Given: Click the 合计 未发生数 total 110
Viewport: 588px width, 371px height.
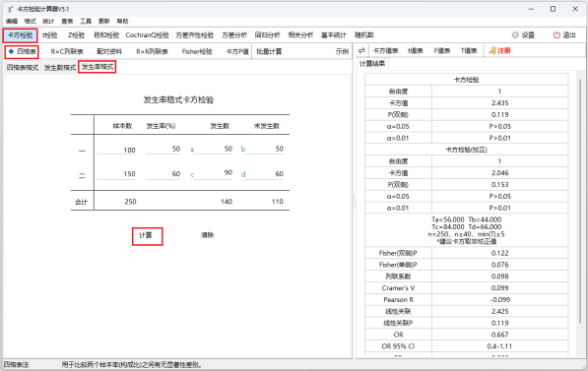Looking at the screenshot, I should click(x=278, y=202).
